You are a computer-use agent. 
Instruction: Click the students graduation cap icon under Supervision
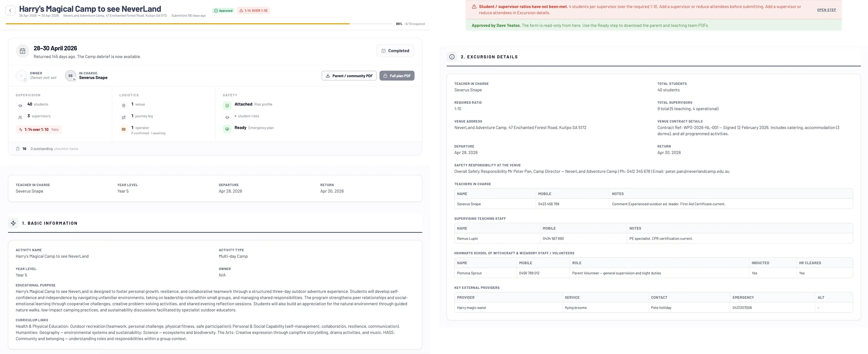tap(20, 106)
